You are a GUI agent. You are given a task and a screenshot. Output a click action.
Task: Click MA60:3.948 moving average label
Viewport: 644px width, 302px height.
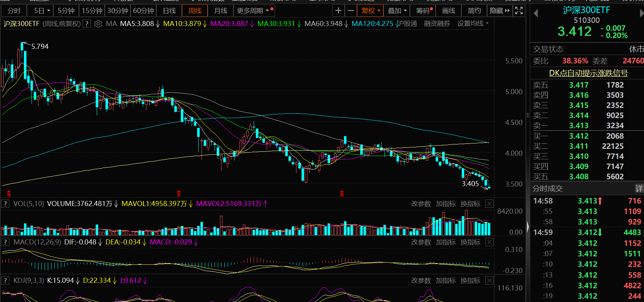click(323, 24)
